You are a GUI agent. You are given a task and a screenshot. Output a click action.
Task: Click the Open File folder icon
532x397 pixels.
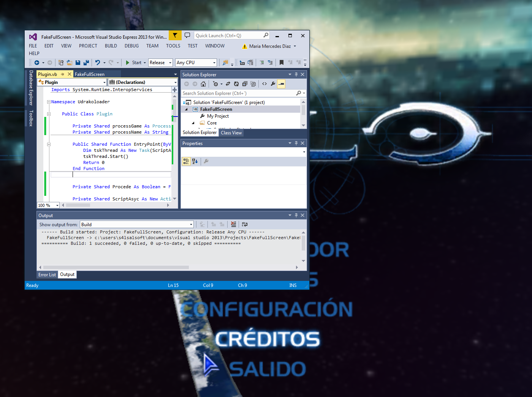69,63
